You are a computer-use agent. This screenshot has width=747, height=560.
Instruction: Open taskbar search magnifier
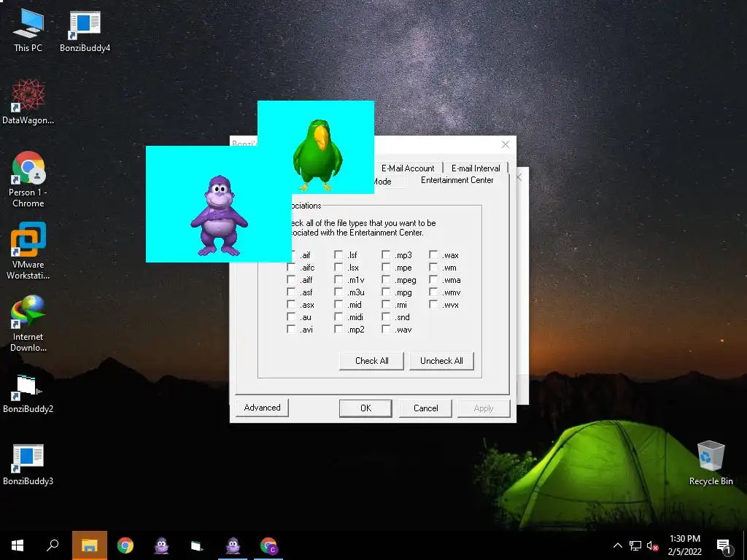pyautogui.click(x=53, y=545)
